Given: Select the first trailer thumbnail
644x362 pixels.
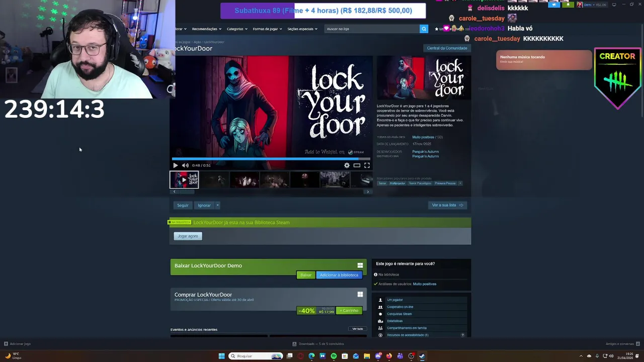Looking at the screenshot, I should [x=184, y=179].
